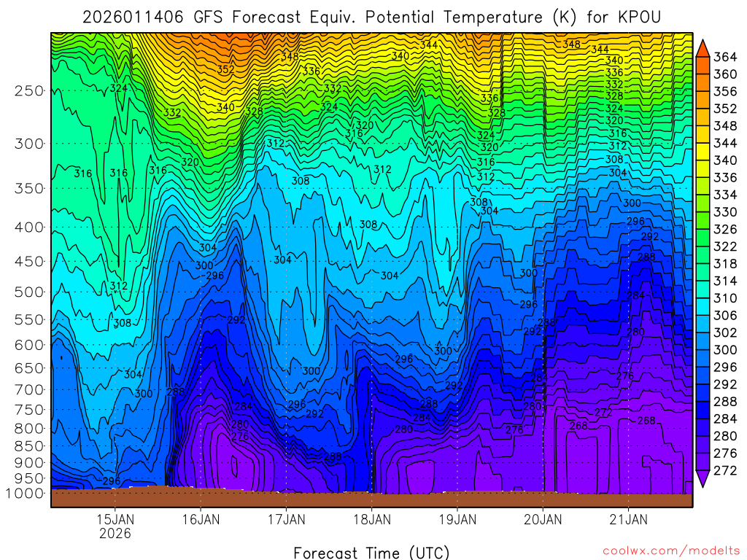Screen dimensions: 747x560
Task: Click the 330 value on the colorbar scale
Action: pos(725,212)
